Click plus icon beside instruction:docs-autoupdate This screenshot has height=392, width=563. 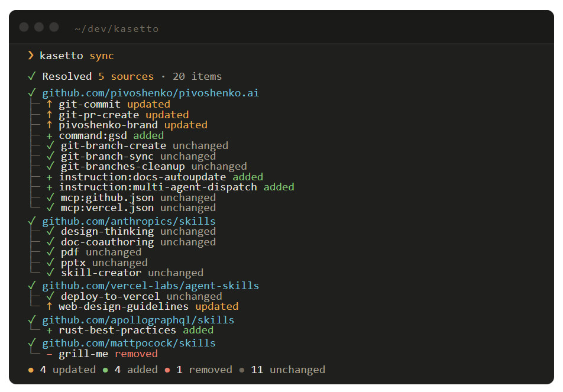(x=50, y=177)
